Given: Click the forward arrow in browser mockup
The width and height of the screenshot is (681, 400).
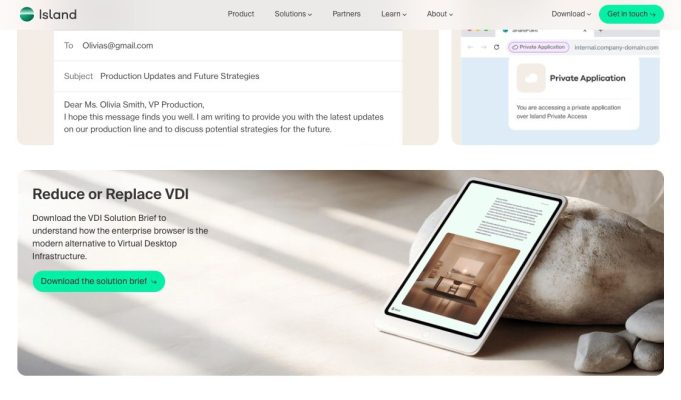Looking at the screenshot, I should coord(483,47).
